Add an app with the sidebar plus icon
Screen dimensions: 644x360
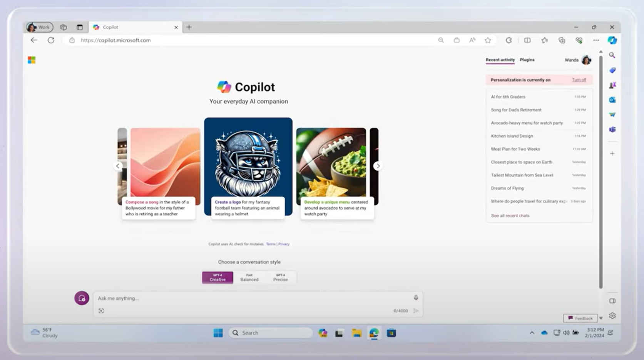pyautogui.click(x=612, y=153)
